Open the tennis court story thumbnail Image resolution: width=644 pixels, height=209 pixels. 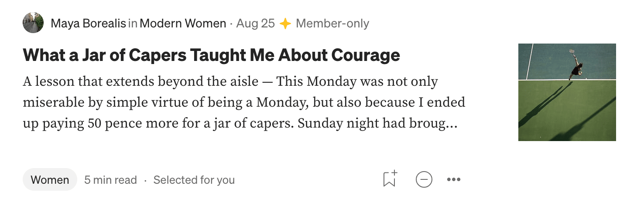(x=567, y=92)
